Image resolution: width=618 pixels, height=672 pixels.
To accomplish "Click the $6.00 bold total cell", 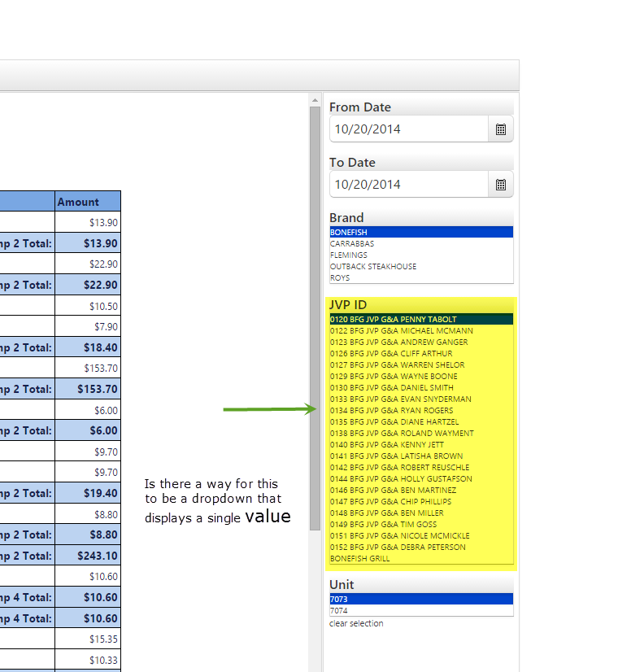I will [88, 430].
